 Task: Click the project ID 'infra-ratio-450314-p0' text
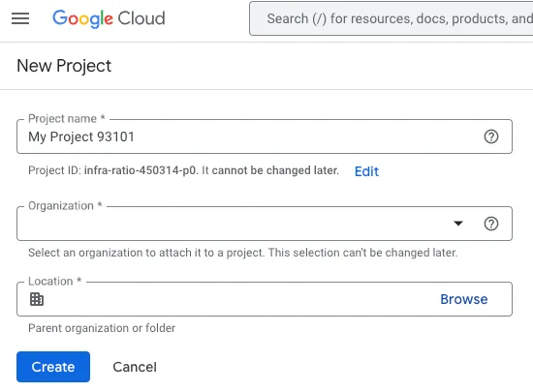(141, 170)
